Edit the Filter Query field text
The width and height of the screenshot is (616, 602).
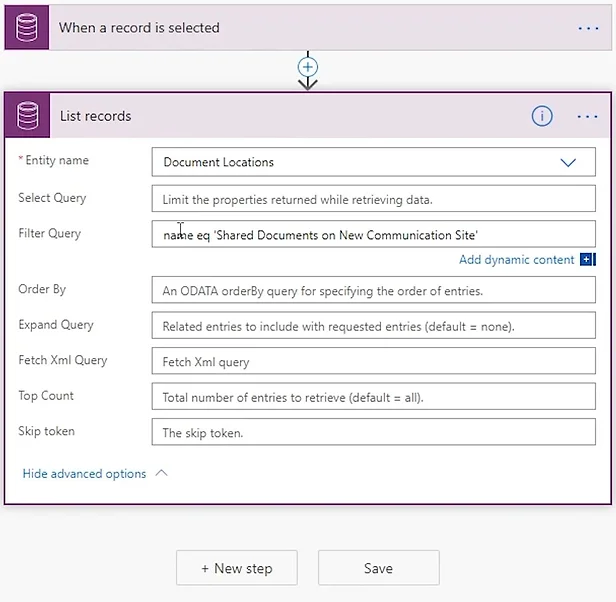(x=373, y=234)
